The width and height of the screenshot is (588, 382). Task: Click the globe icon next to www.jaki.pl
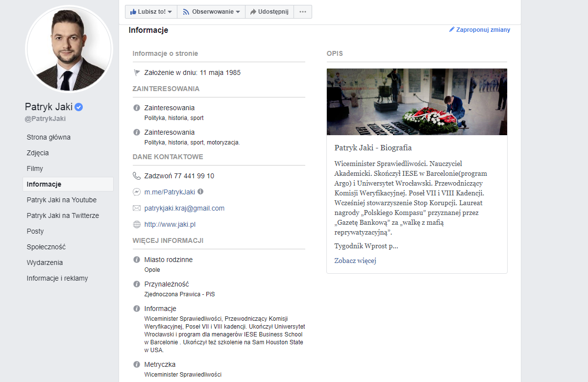136,224
